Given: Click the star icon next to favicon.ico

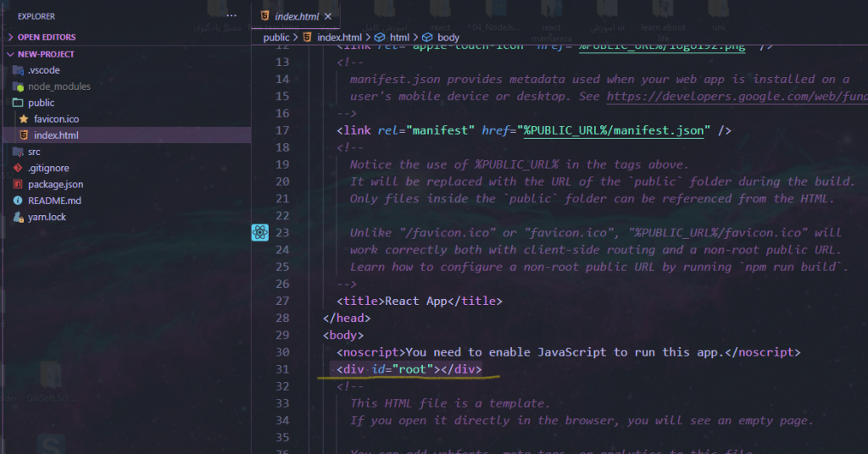Looking at the screenshot, I should click(25, 119).
